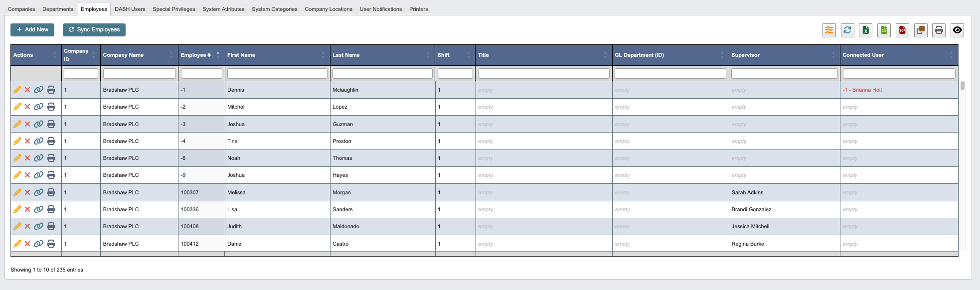Export the table as CSV
Screen dimensions: 980x290
884,30
